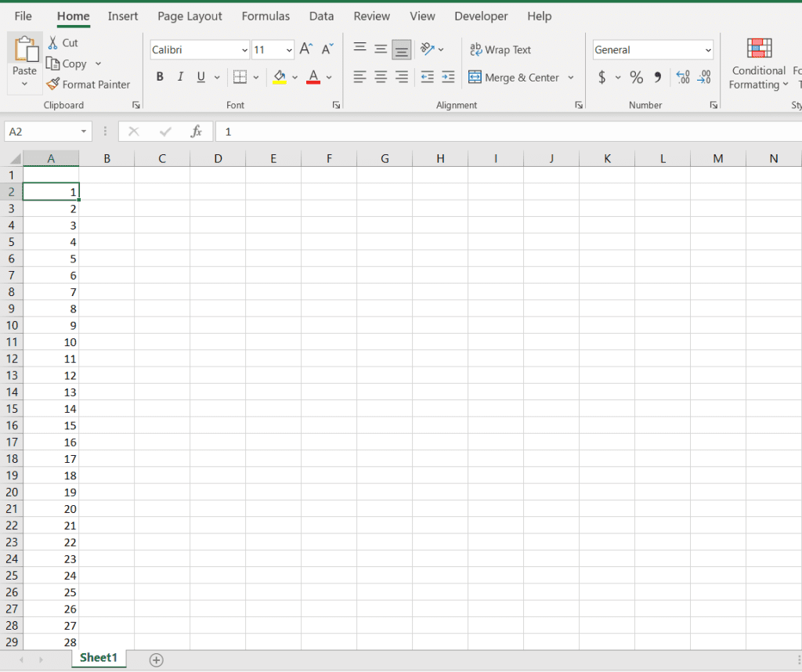The width and height of the screenshot is (802, 672).
Task: Open the Font name dropdown
Action: (x=246, y=49)
